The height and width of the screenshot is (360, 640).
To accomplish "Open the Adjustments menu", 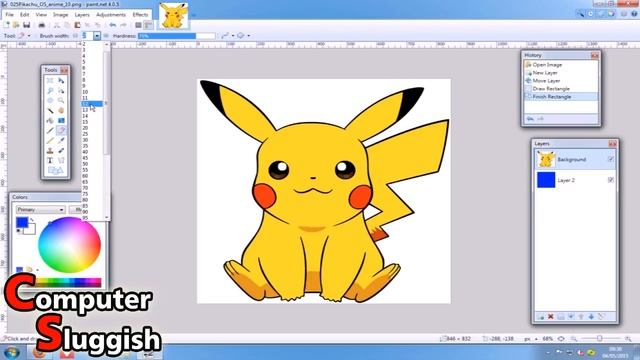I will coord(111,14).
